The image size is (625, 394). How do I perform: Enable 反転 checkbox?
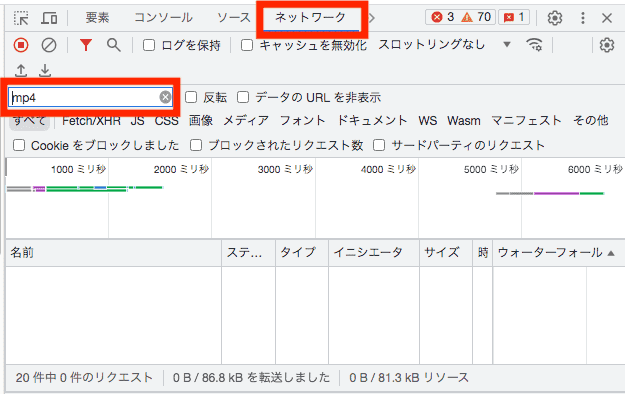click(x=191, y=97)
